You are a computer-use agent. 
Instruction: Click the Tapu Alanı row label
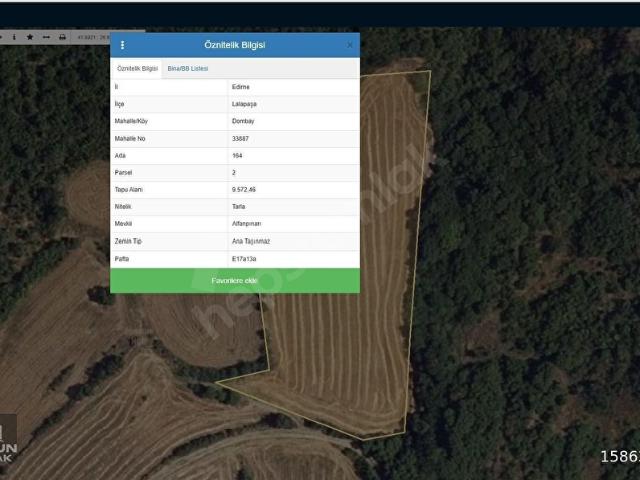[128, 190]
